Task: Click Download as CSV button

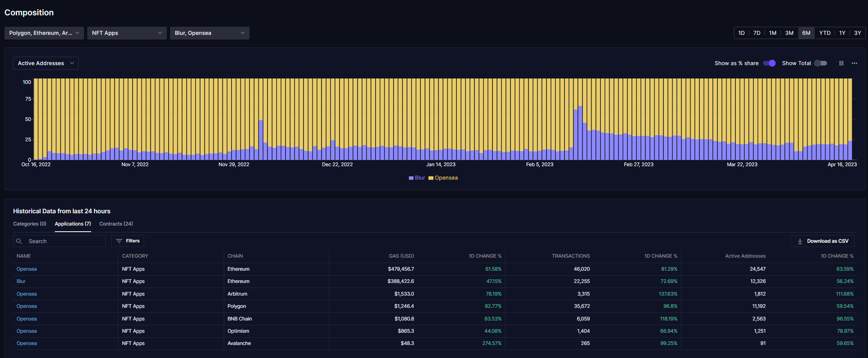Action: [x=822, y=241]
